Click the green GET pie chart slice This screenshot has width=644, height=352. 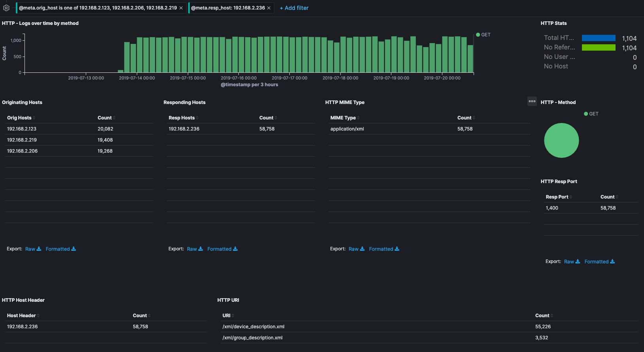(x=561, y=140)
